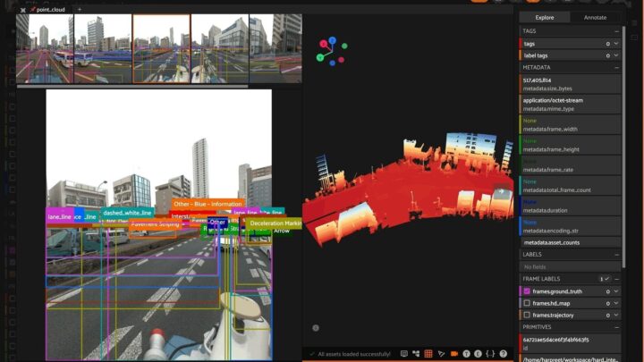Click the sidebar vertical scrollbar
This screenshot has height=362, width=644.
click(x=624, y=146)
